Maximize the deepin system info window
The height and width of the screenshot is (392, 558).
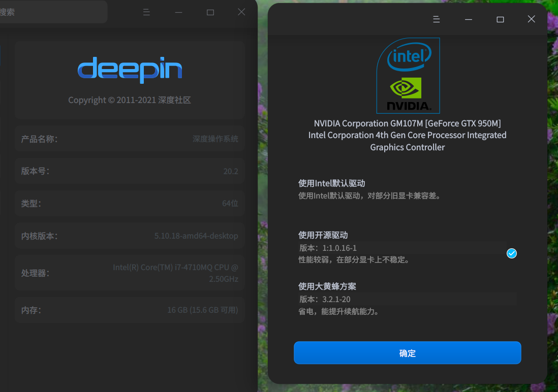coord(210,12)
